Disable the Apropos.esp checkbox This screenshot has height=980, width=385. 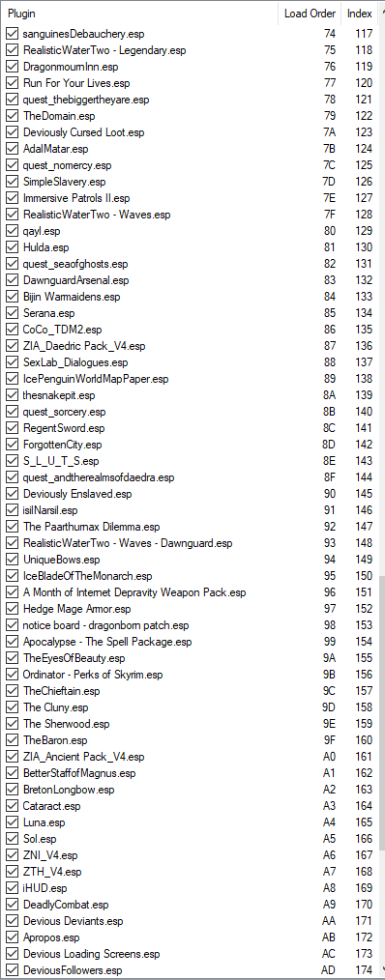[x=12, y=937]
